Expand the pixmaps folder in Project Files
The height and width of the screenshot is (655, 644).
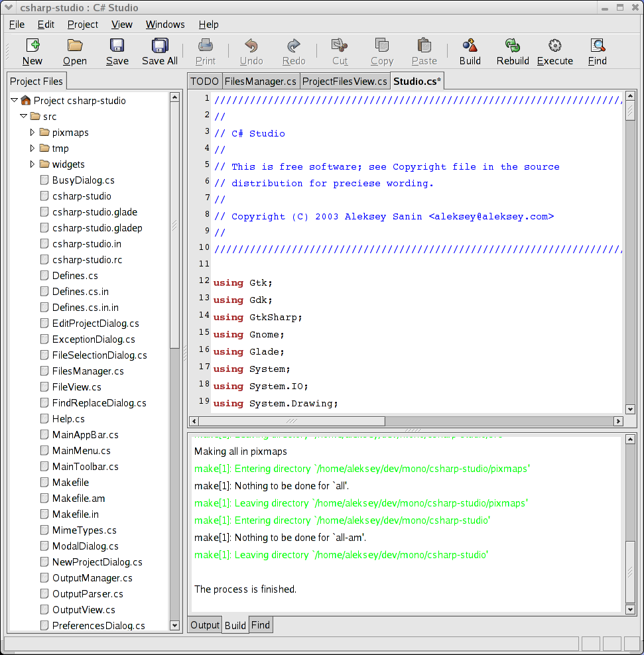(x=32, y=132)
